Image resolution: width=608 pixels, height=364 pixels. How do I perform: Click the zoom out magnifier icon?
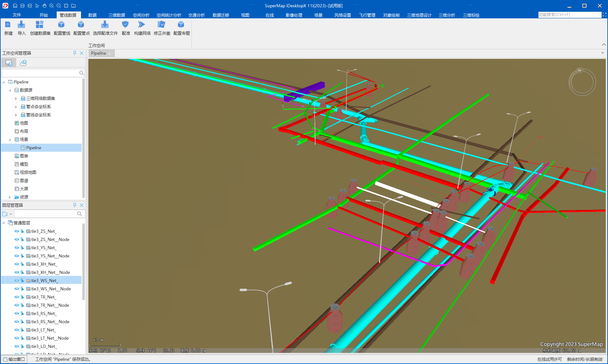coord(59,6)
